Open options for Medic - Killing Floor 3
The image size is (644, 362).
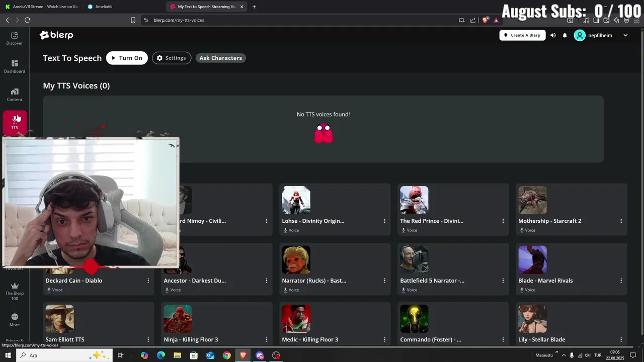pos(384,339)
